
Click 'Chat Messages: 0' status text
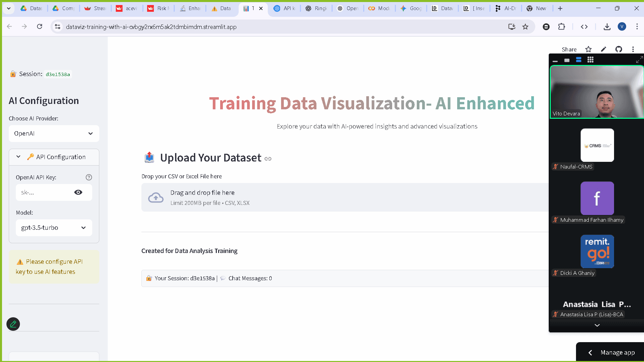[250, 279]
